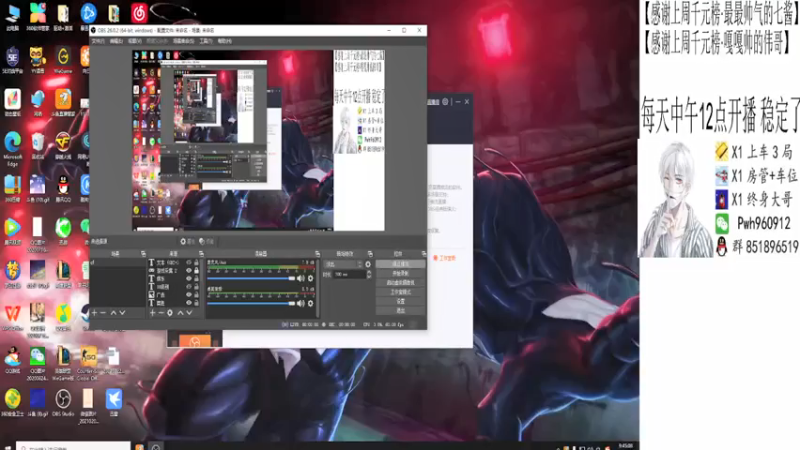This screenshot has height=450, width=800.
Task: Click the 开始推流 start streaming button
Action: (401, 264)
